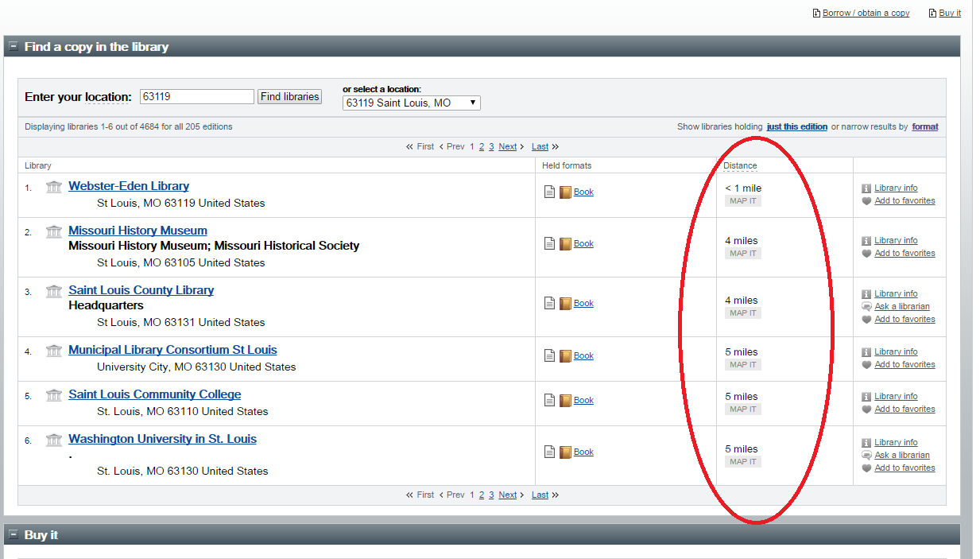Image resolution: width=980 pixels, height=559 pixels.
Task: Click the Add to favorites heart for Webster-Eden Library
Action: click(866, 200)
